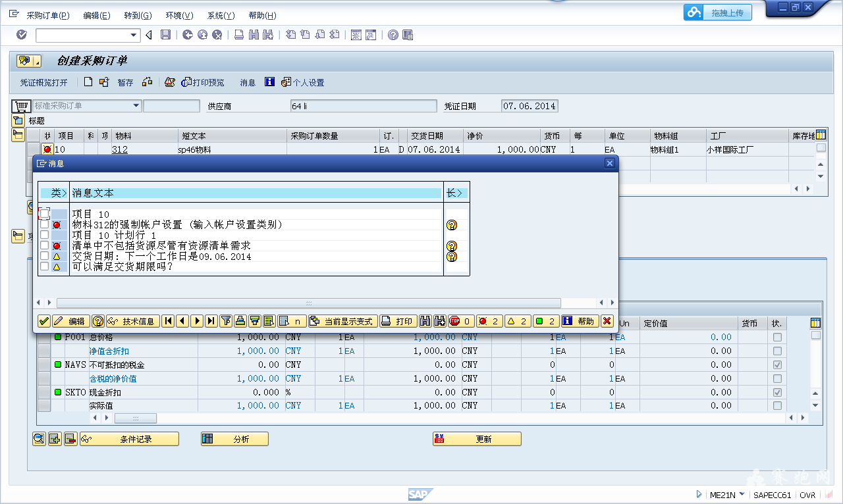Screen dimensions: 843x504
Task: Click the Cancel icon in standard toolbar
Action: coord(217,35)
